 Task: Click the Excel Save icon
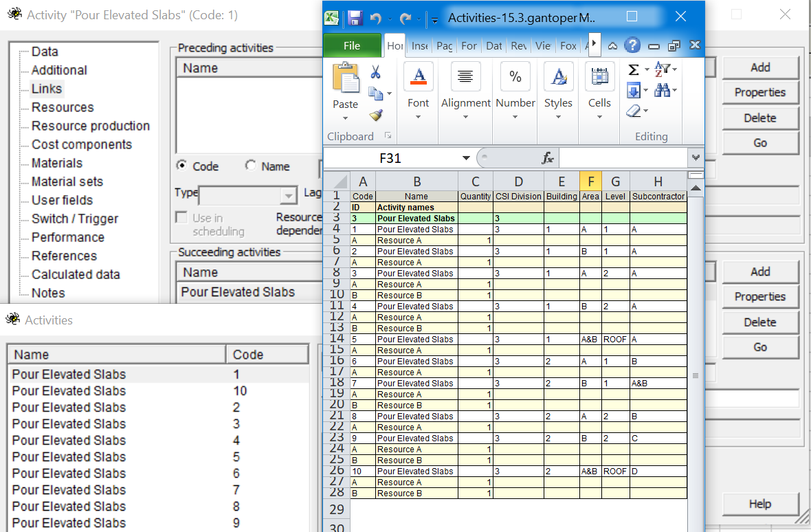[355, 18]
